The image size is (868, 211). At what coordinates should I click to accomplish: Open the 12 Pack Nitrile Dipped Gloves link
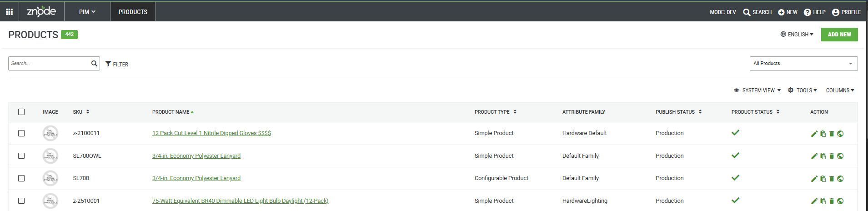[x=211, y=133]
